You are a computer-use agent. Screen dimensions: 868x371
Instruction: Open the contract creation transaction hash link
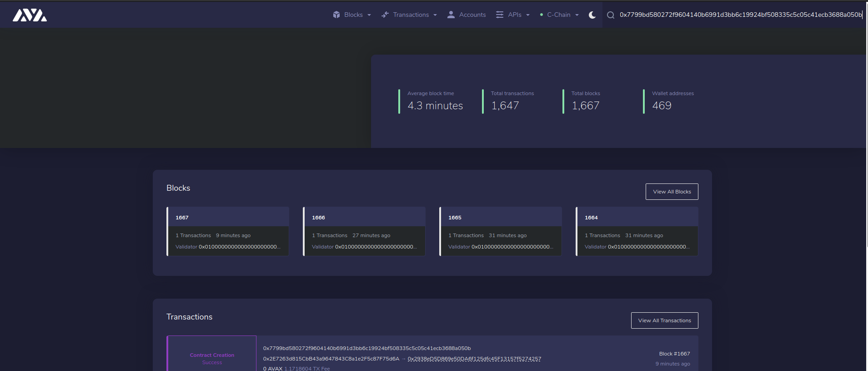[366, 348]
